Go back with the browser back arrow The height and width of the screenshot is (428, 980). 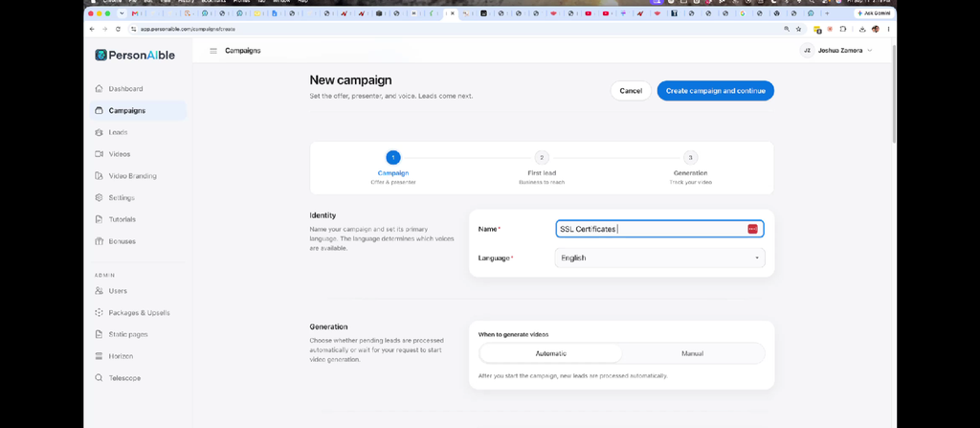(x=93, y=30)
